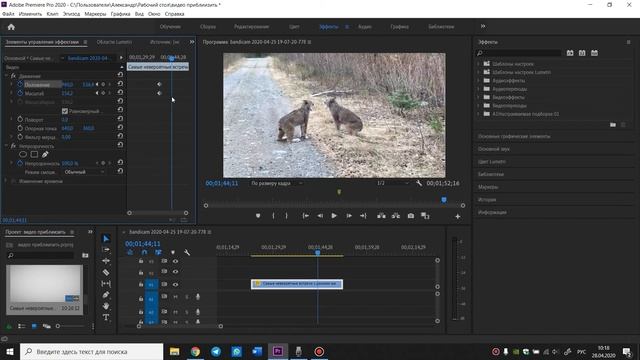640x360 pixels.
Task: Click Mark In button in Program monitor
Action: click(x=273, y=216)
